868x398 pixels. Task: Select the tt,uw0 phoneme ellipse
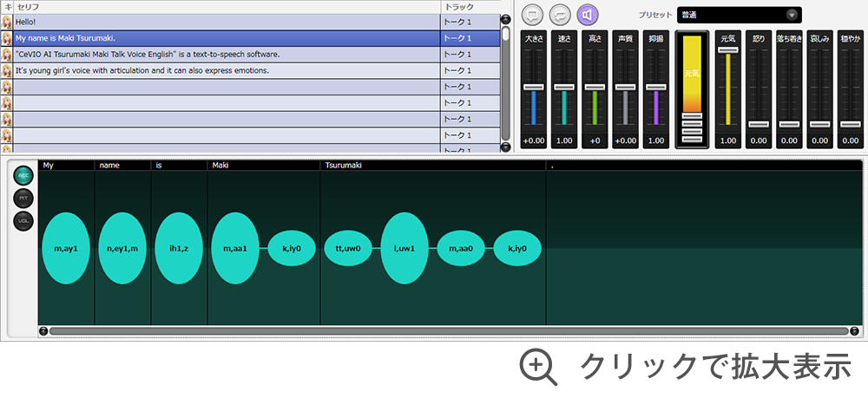[348, 248]
